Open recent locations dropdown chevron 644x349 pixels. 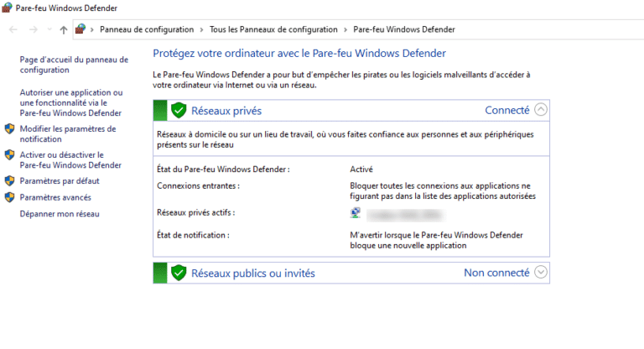(x=49, y=29)
